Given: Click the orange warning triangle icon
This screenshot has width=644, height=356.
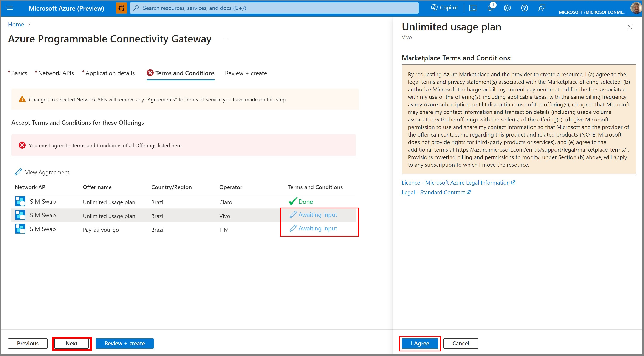Looking at the screenshot, I should pos(22,99).
